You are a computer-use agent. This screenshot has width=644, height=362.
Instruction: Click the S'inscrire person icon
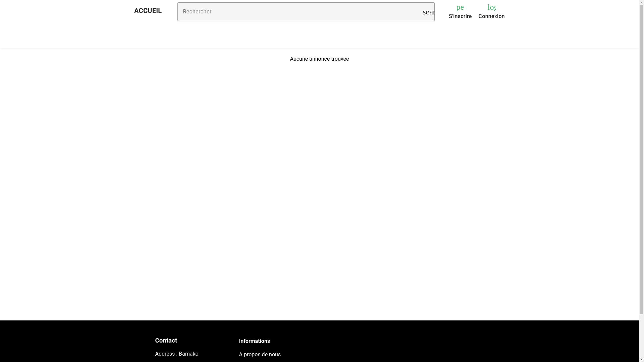click(x=460, y=7)
